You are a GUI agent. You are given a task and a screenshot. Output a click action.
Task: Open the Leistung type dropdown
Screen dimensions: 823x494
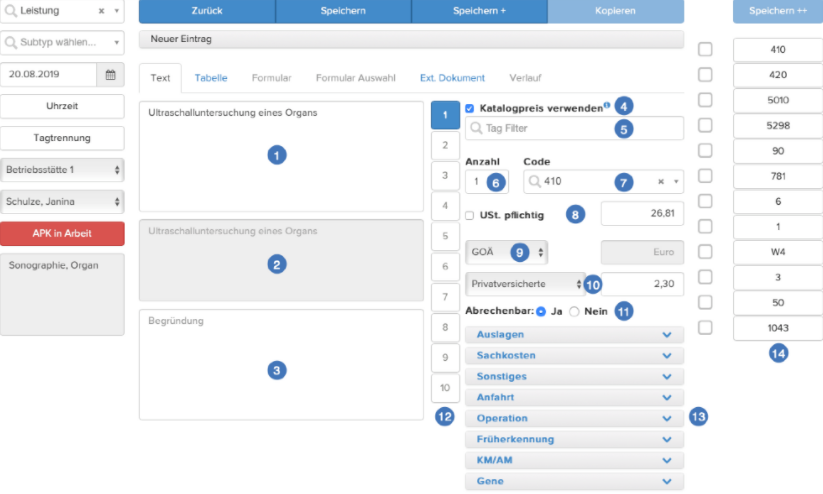[117, 10]
